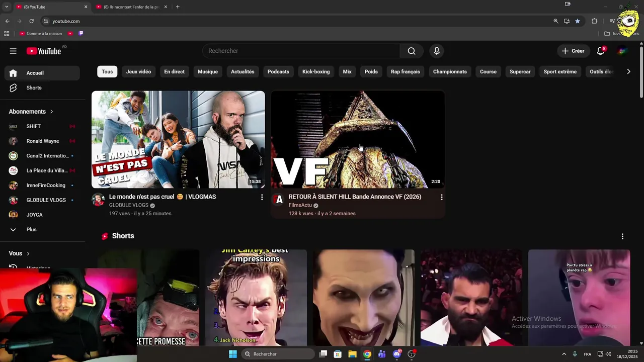This screenshot has width=644, height=362.
Task: Open the FilmsActu channel link
Action: tap(300, 205)
